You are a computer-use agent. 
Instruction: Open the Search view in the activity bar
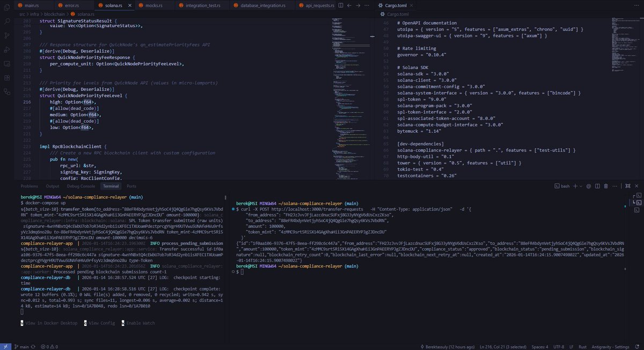coord(6,21)
